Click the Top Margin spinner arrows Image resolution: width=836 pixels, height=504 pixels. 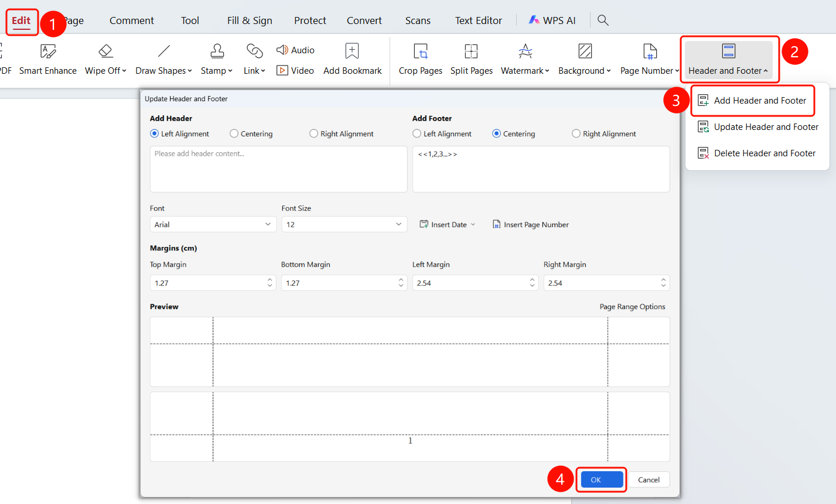click(269, 283)
